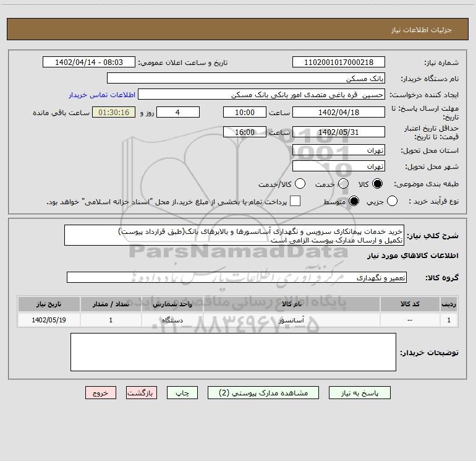Click need date cell 1402/05/19
This screenshot has height=461, width=476.
[x=49, y=321]
